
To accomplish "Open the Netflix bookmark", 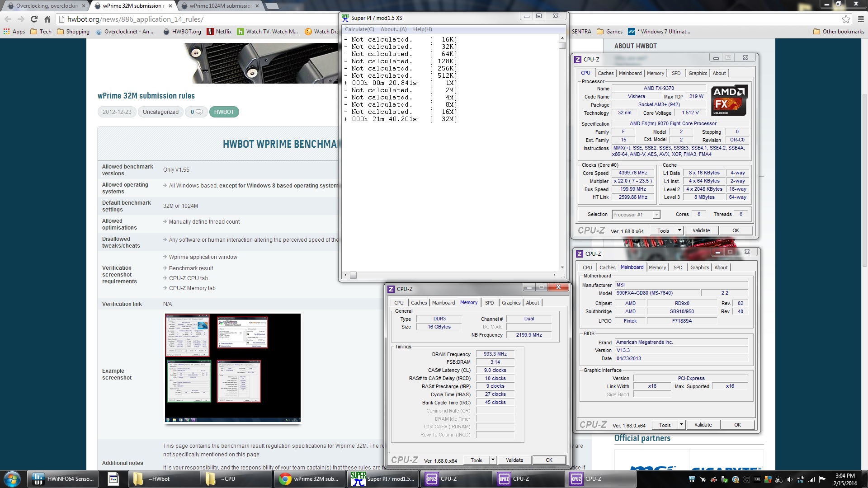I will click(219, 32).
